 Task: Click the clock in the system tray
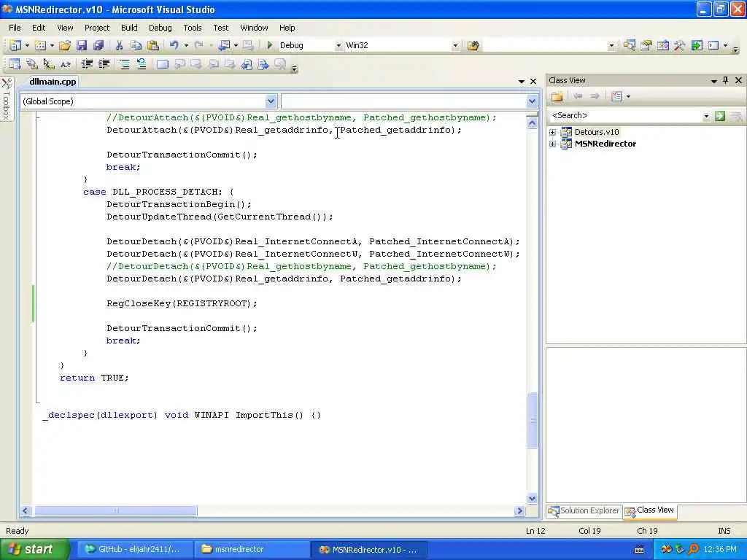pyautogui.click(x=720, y=550)
